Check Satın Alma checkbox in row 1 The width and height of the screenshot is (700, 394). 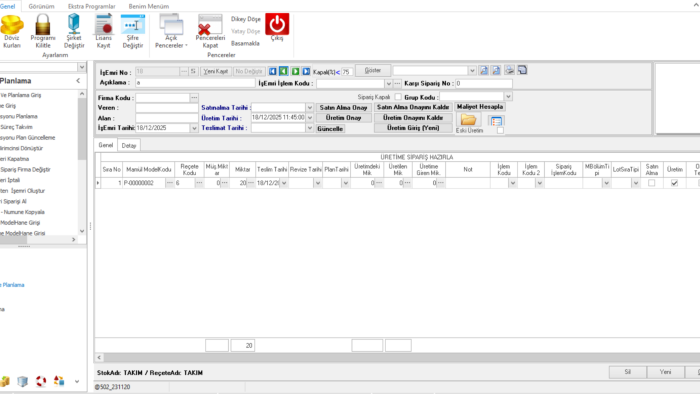click(x=651, y=183)
